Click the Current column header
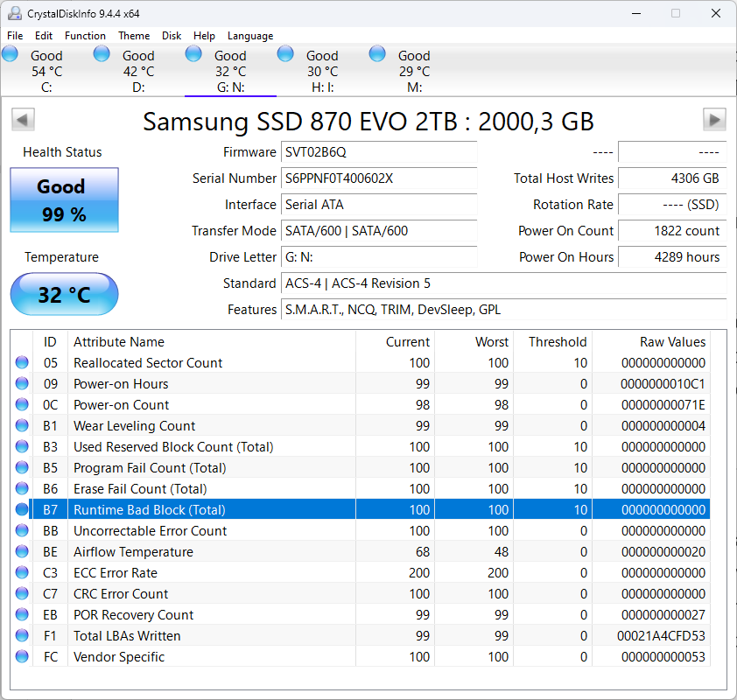 (x=396, y=342)
